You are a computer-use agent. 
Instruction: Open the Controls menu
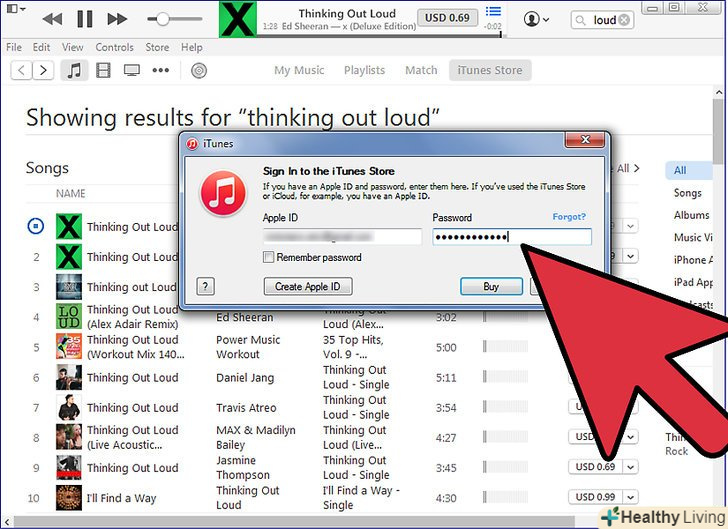[114, 47]
